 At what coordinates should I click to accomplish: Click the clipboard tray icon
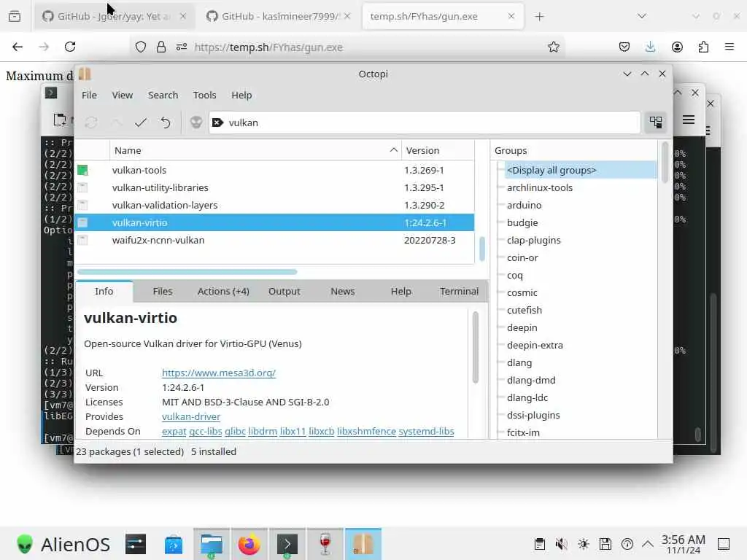(539, 544)
